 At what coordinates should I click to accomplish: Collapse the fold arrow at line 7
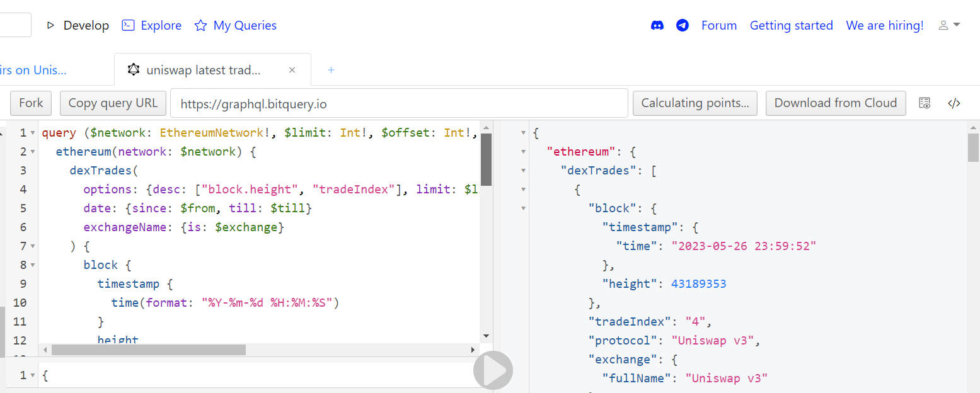click(32, 246)
